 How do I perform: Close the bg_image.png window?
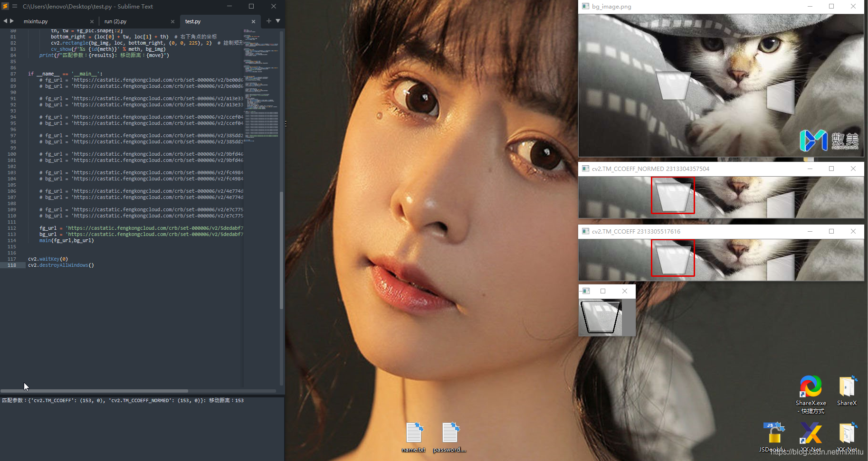tap(853, 7)
